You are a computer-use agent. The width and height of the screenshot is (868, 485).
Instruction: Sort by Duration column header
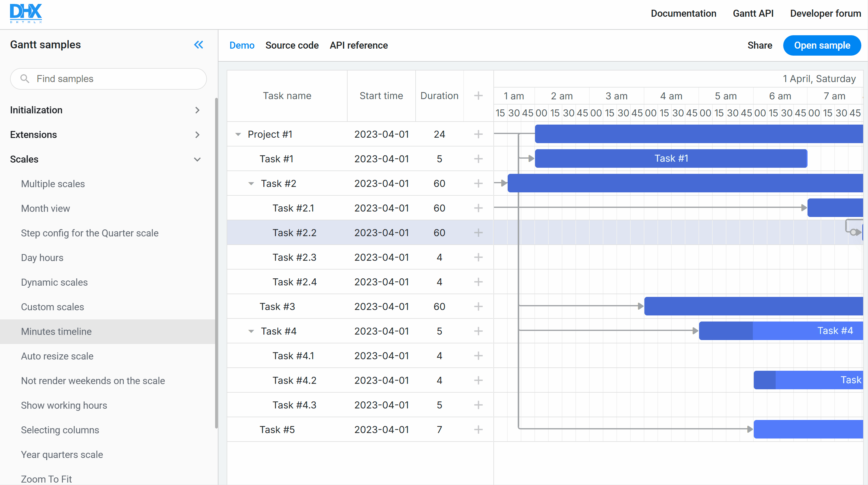coord(439,96)
